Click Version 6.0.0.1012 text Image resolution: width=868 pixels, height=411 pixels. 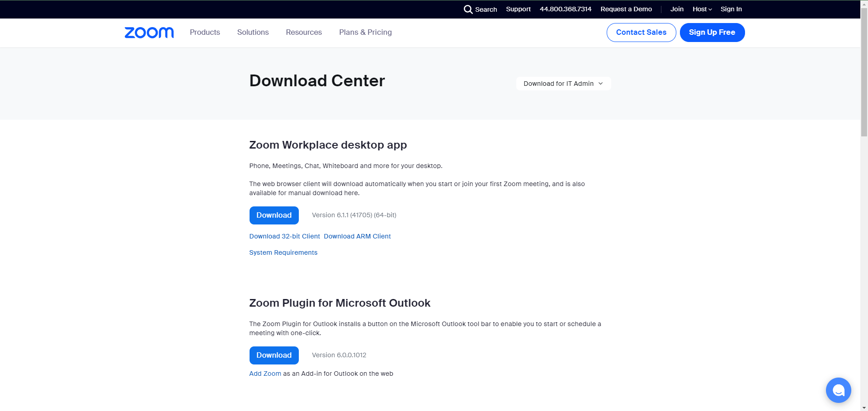[339, 355]
